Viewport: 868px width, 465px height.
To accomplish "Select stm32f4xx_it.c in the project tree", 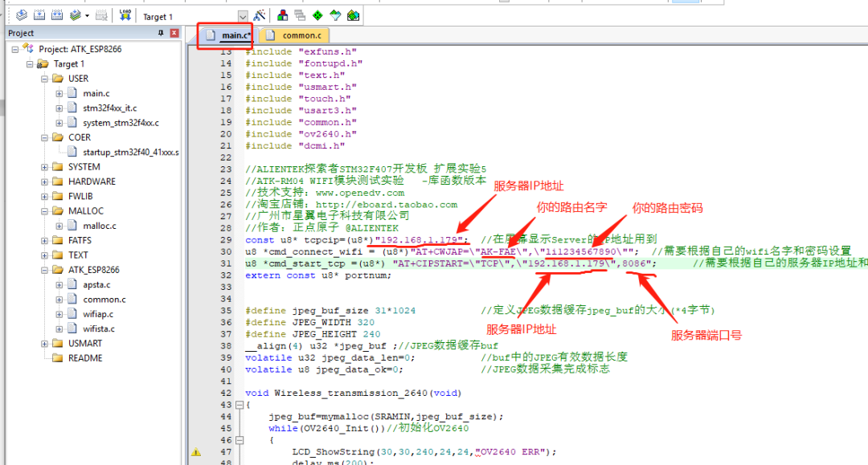I will pyautogui.click(x=110, y=108).
